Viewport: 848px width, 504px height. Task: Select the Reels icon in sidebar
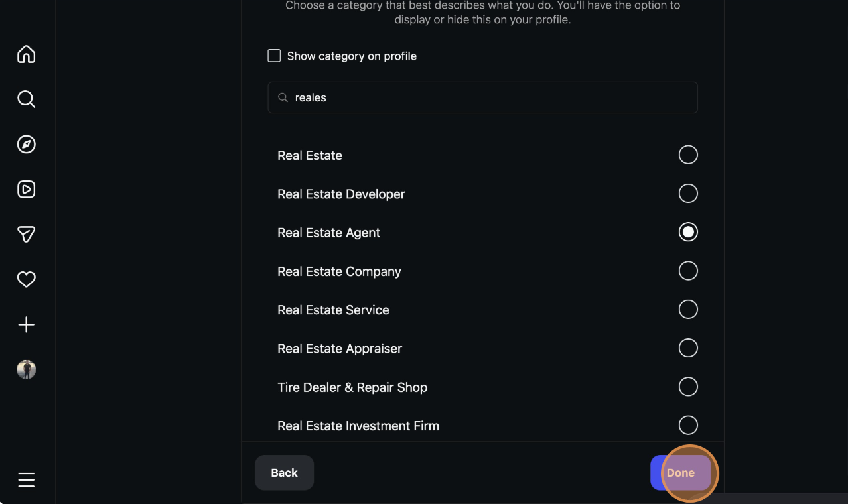tap(26, 189)
